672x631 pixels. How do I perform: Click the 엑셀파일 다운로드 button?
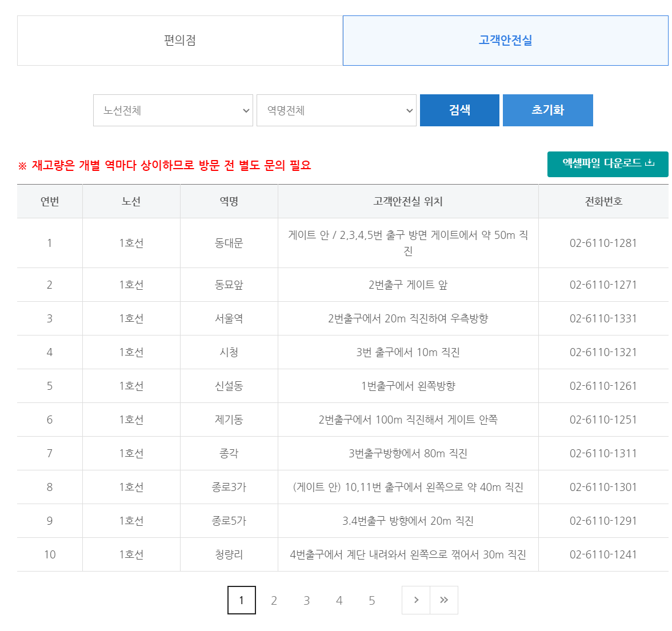tap(607, 164)
